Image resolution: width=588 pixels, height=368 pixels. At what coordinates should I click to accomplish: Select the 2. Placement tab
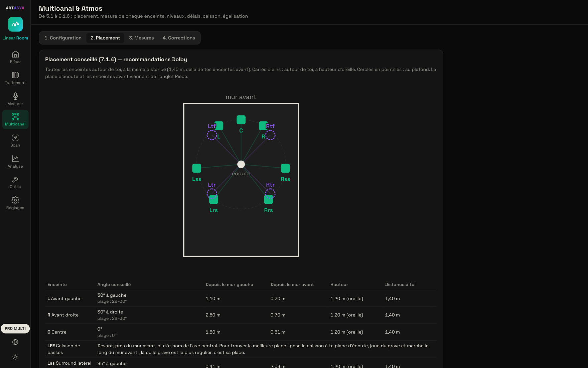coord(105,38)
